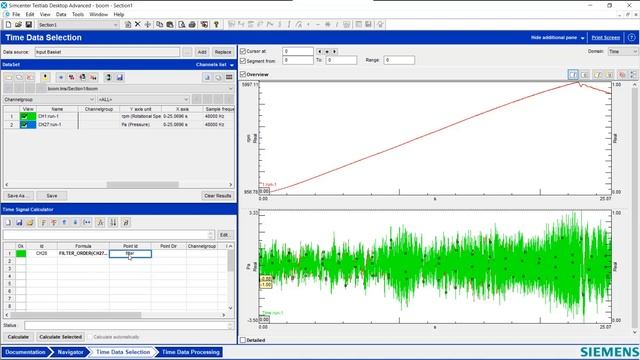Open the File menu
Viewport: 640px width, 360px height.
[x=16, y=14]
